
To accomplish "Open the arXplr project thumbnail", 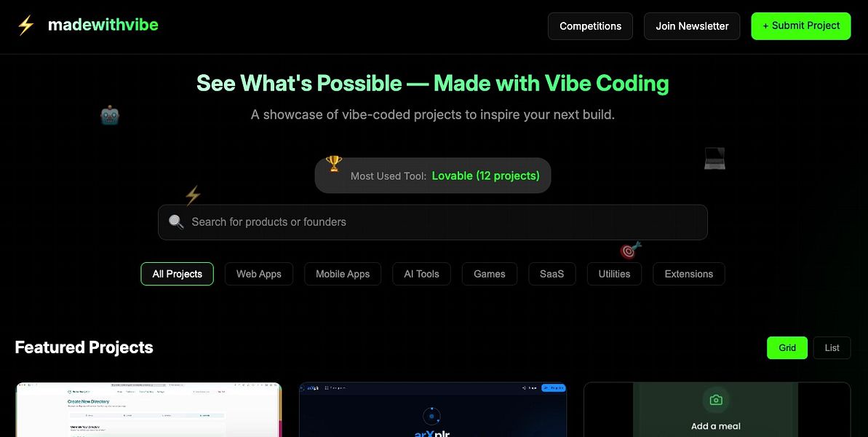I will coord(432,412).
